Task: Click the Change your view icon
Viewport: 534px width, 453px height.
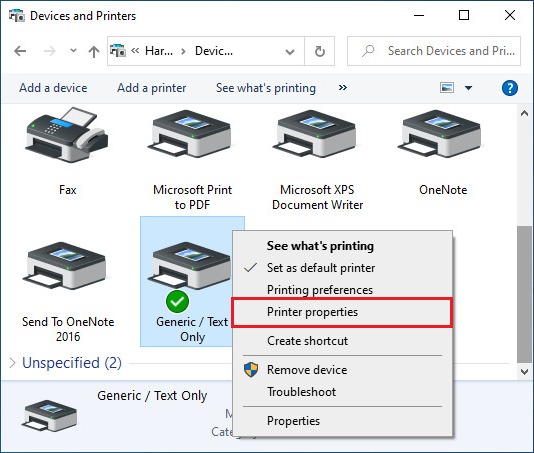Action: tap(447, 88)
